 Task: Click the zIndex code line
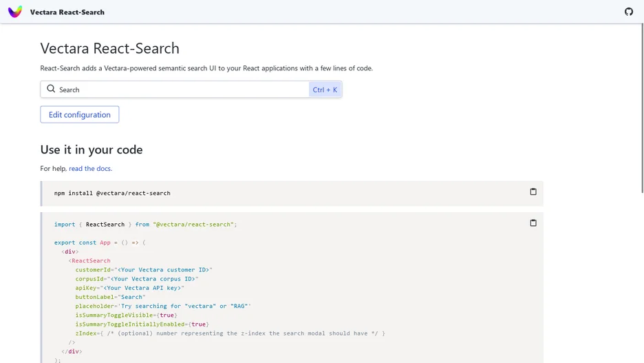(x=230, y=333)
